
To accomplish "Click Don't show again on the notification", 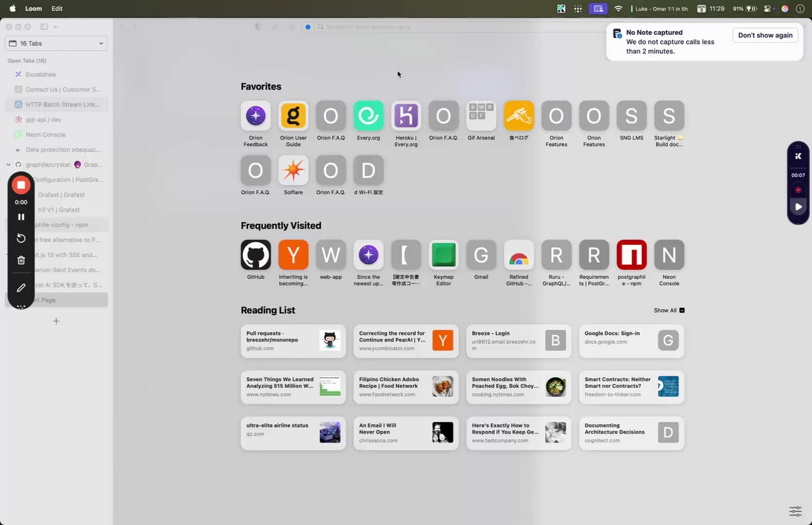I will pos(765,36).
